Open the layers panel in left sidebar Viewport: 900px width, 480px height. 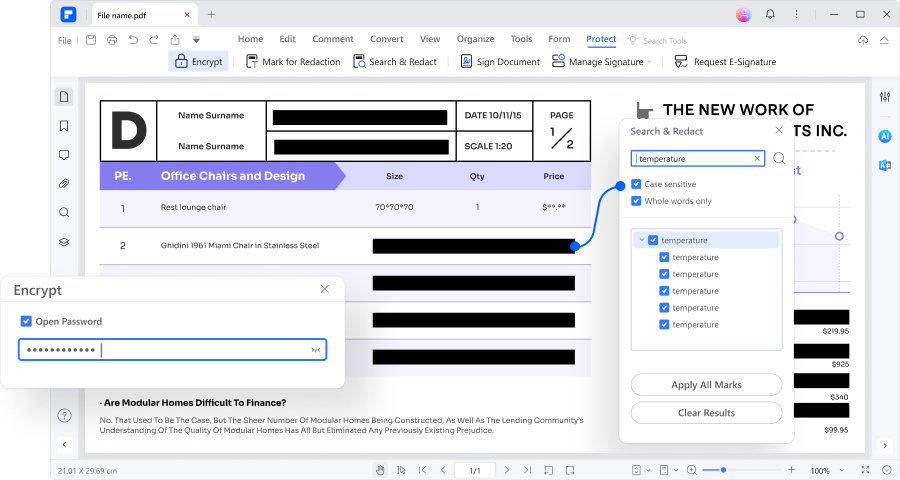tap(64, 242)
